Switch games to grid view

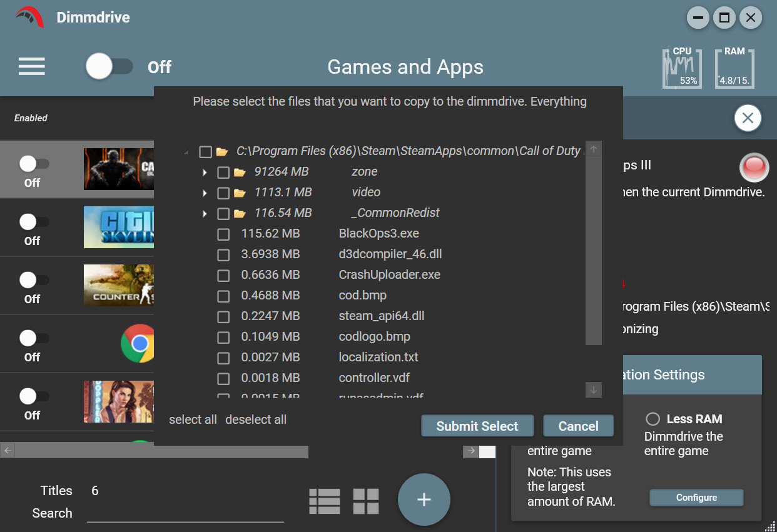click(x=365, y=500)
